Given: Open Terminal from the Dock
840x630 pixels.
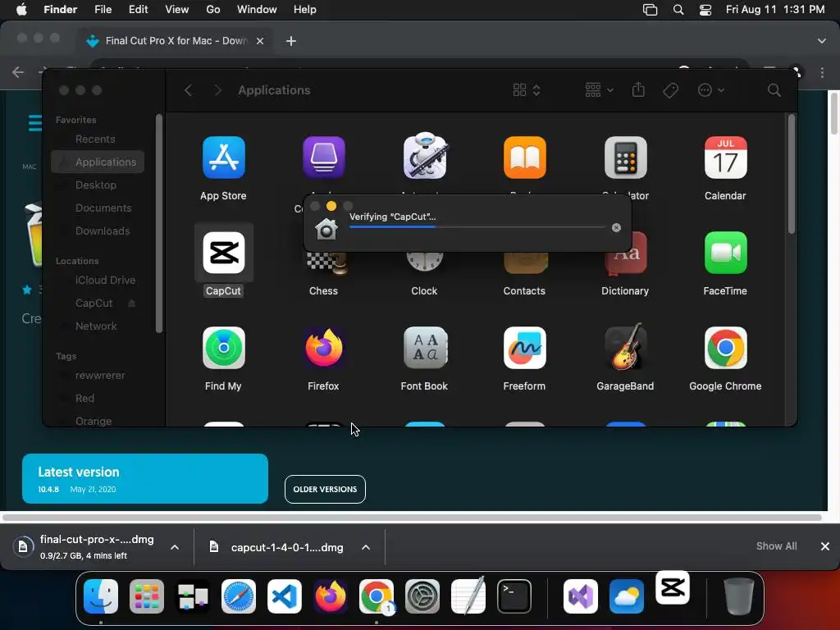Looking at the screenshot, I should tap(514, 596).
